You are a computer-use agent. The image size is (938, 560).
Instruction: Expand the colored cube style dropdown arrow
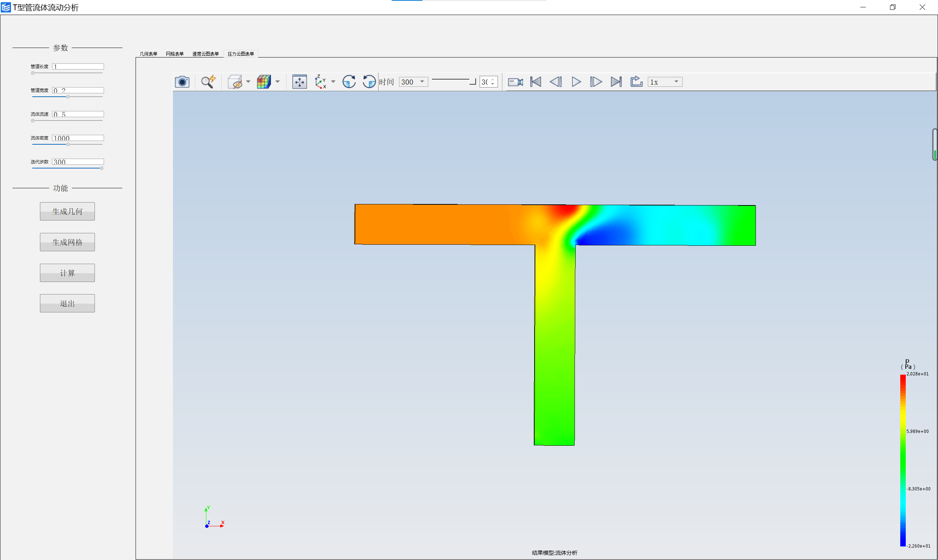coord(277,82)
